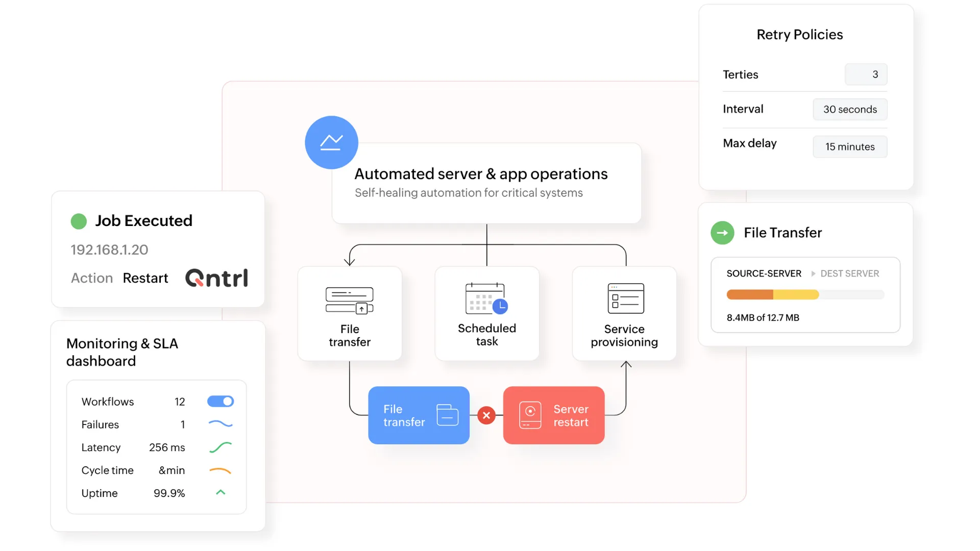Click the Qntrl logo

pos(216,278)
